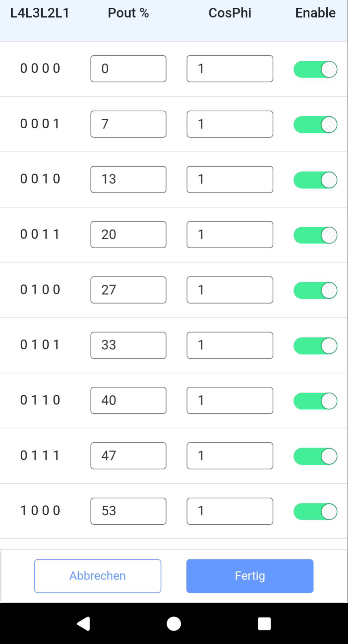Edit CosPhi field in row 0000

230,69
